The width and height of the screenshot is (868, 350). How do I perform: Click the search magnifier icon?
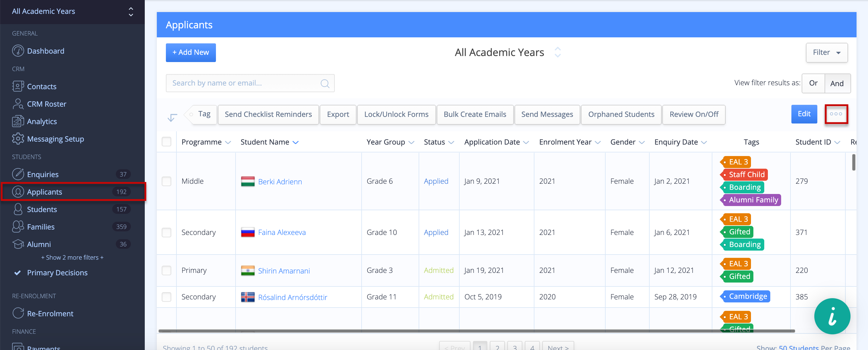325,83
